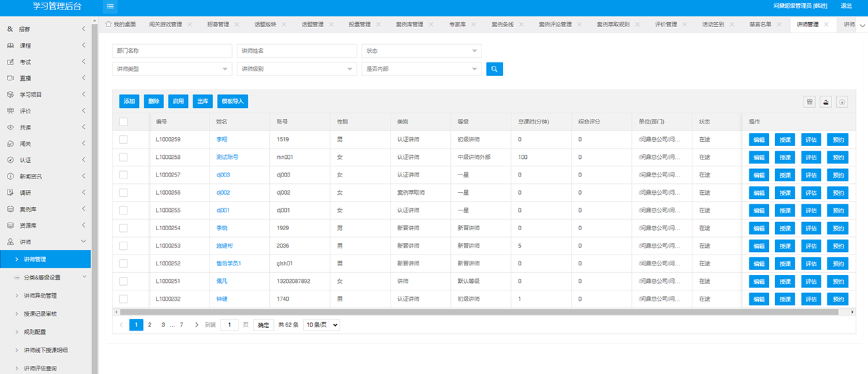Click the 案例库 database icon in sidebar
This screenshot has width=868, height=374.
coord(10,208)
